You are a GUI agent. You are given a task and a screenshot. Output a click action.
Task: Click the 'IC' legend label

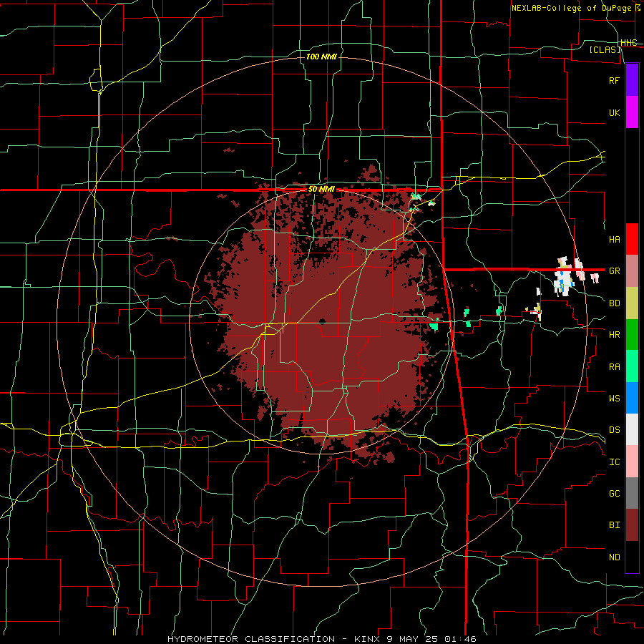tap(614, 462)
